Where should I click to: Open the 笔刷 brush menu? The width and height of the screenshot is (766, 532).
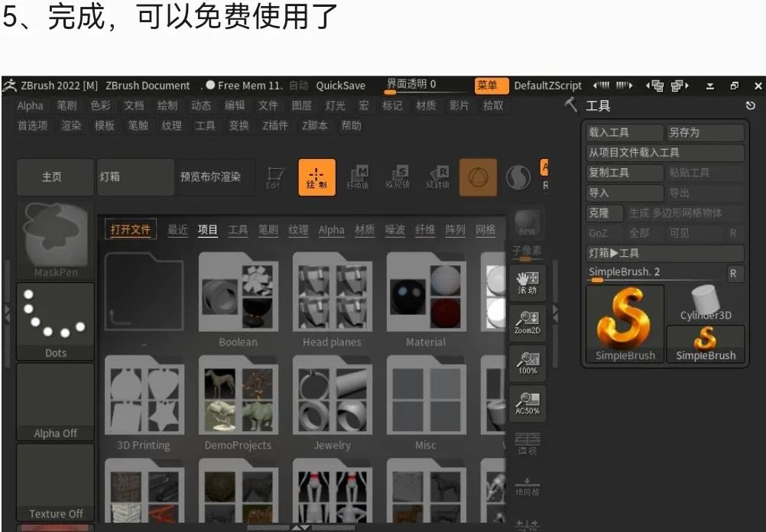point(67,105)
